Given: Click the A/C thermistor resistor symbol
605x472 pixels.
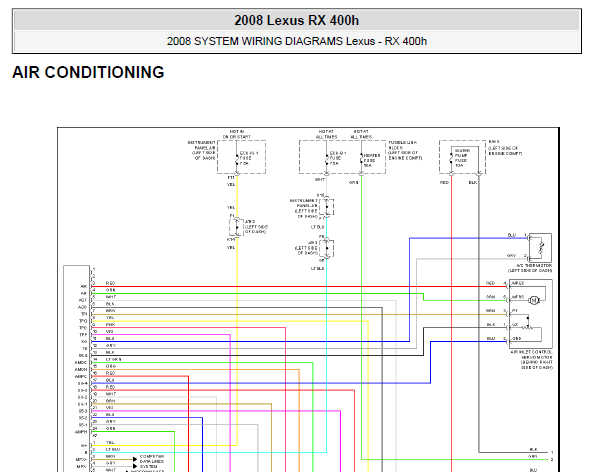Looking at the screenshot, I should click(541, 248).
